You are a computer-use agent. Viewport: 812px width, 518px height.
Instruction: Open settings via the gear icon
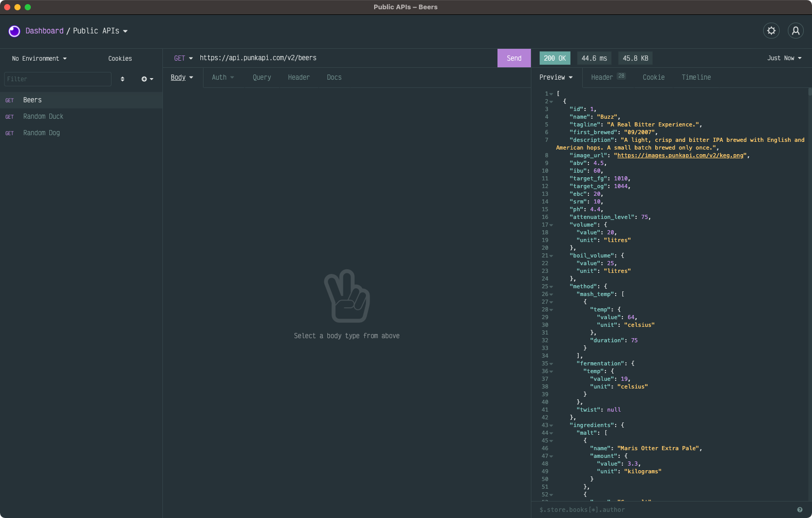point(771,31)
